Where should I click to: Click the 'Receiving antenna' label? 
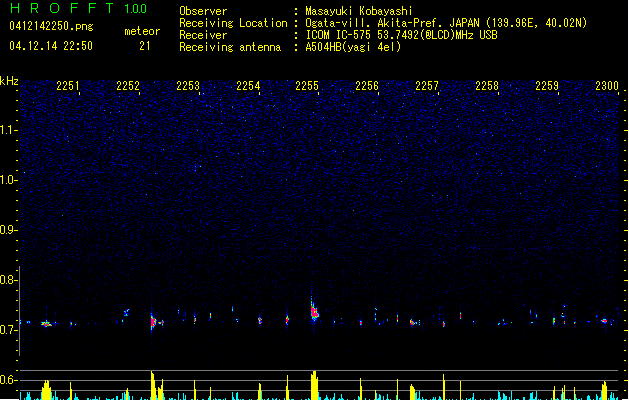(x=230, y=47)
